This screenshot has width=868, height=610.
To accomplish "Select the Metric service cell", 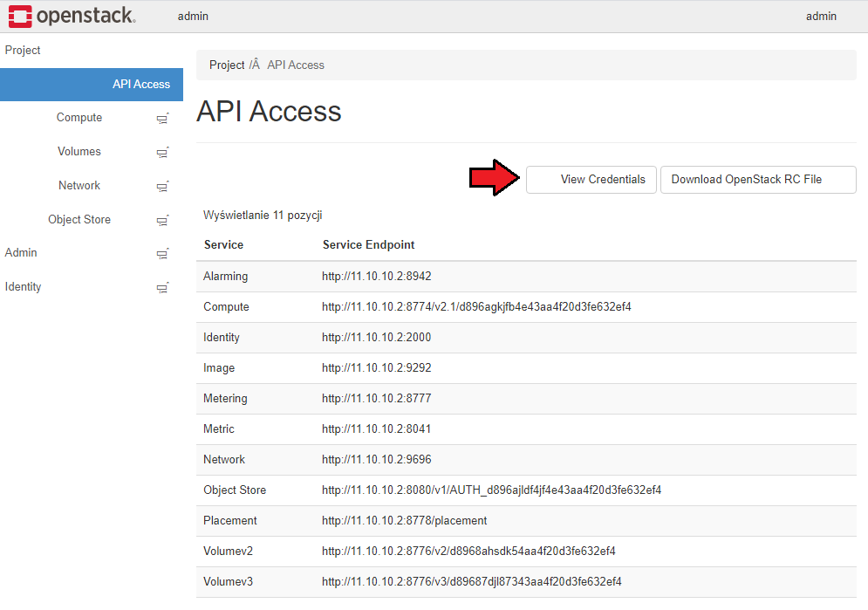I will pyautogui.click(x=219, y=428).
